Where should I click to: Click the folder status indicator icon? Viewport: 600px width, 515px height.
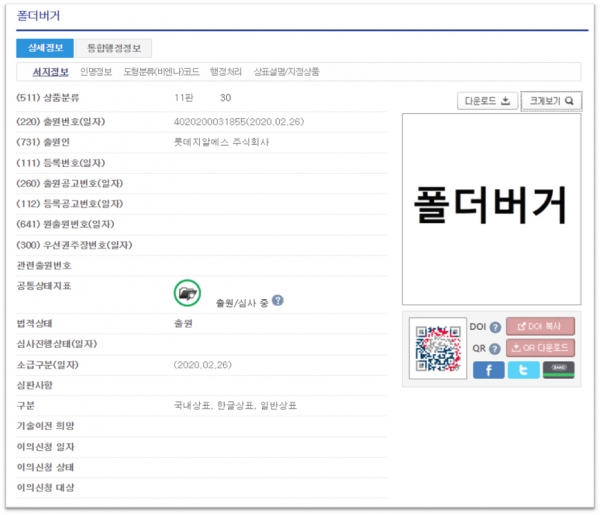pyautogui.click(x=187, y=293)
